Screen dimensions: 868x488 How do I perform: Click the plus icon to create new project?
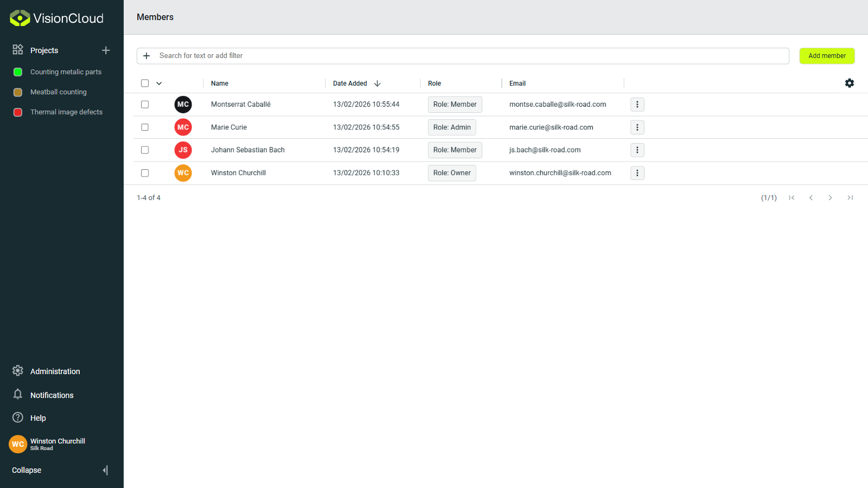click(106, 50)
